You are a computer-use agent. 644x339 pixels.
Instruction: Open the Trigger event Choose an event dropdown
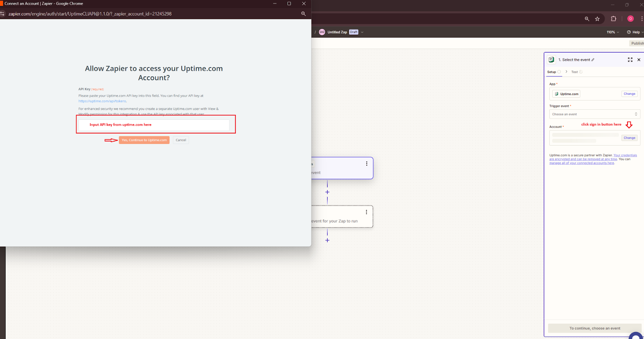pyautogui.click(x=594, y=114)
